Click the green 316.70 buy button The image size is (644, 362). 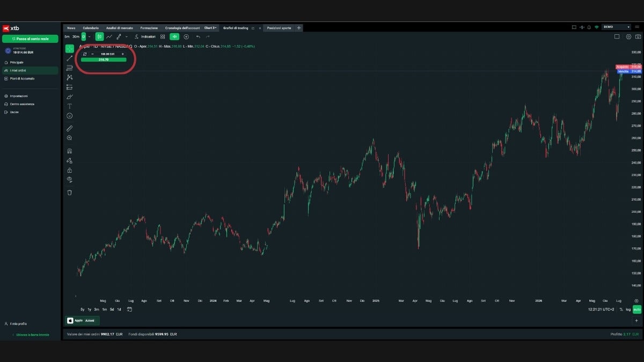point(104,60)
